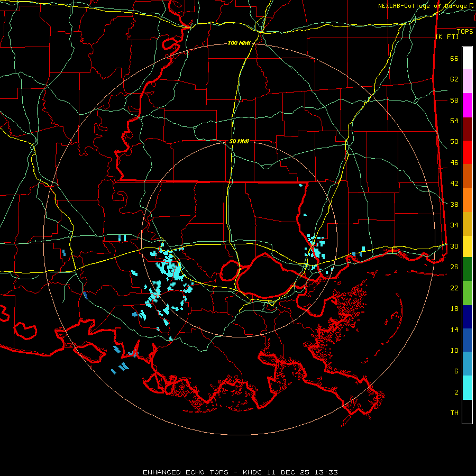Click the light pink legend swatch
This screenshot has width=476, height=476.
pos(467,81)
